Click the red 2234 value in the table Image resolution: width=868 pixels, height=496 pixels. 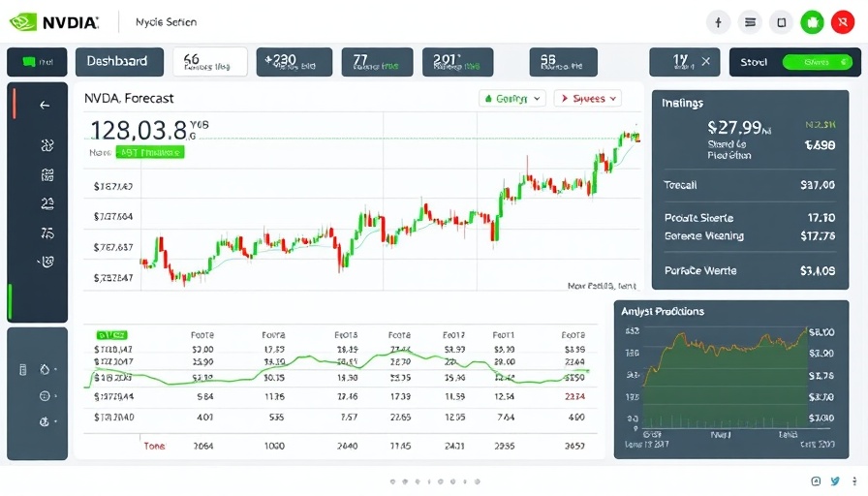pyautogui.click(x=574, y=396)
